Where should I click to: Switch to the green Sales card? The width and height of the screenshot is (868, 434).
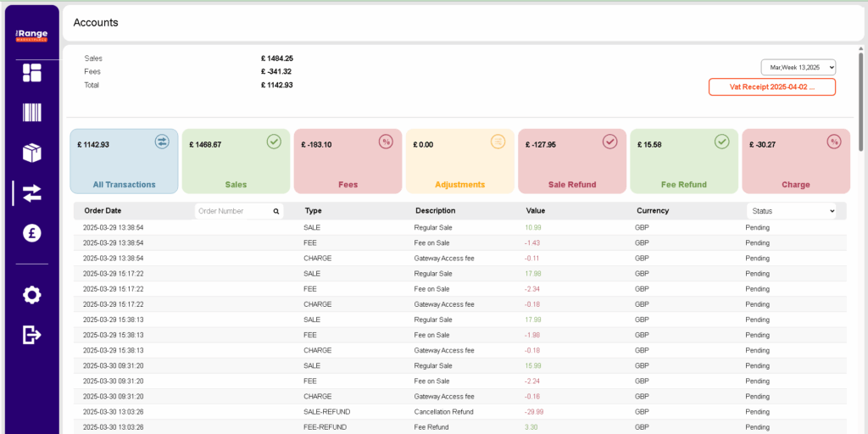point(236,161)
